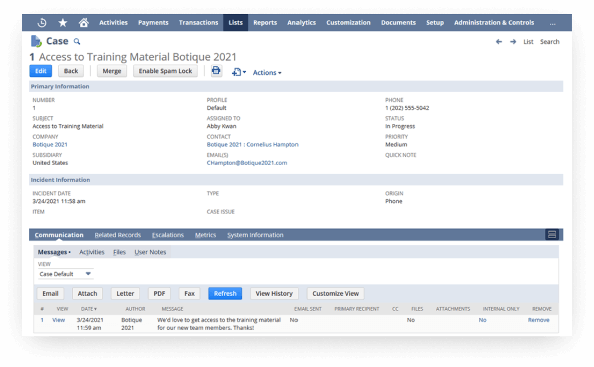Click Enable Spam Lock button
This screenshot has height=367, width=594.
[x=165, y=71]
